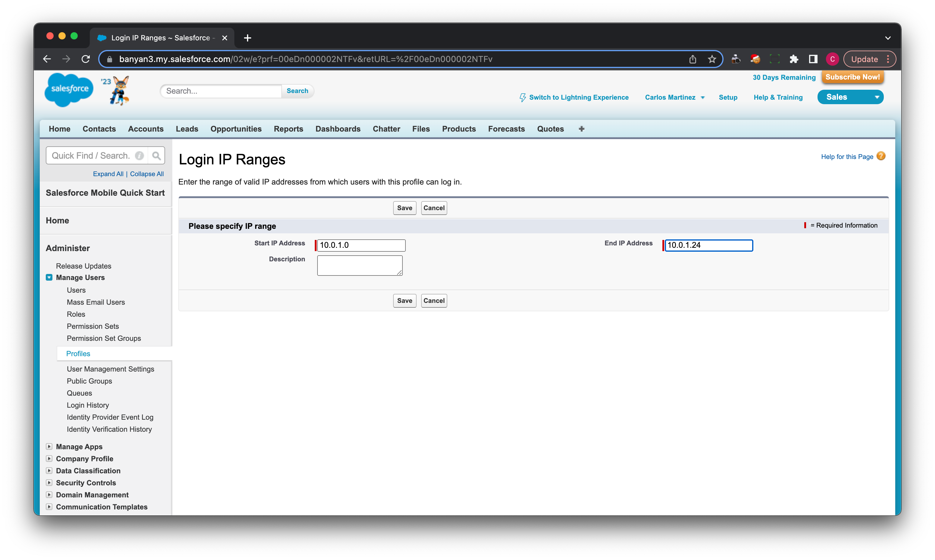This screenshot has height=560, width=935.
Task: Expand the Security Controls section
Action: (49, 483)
